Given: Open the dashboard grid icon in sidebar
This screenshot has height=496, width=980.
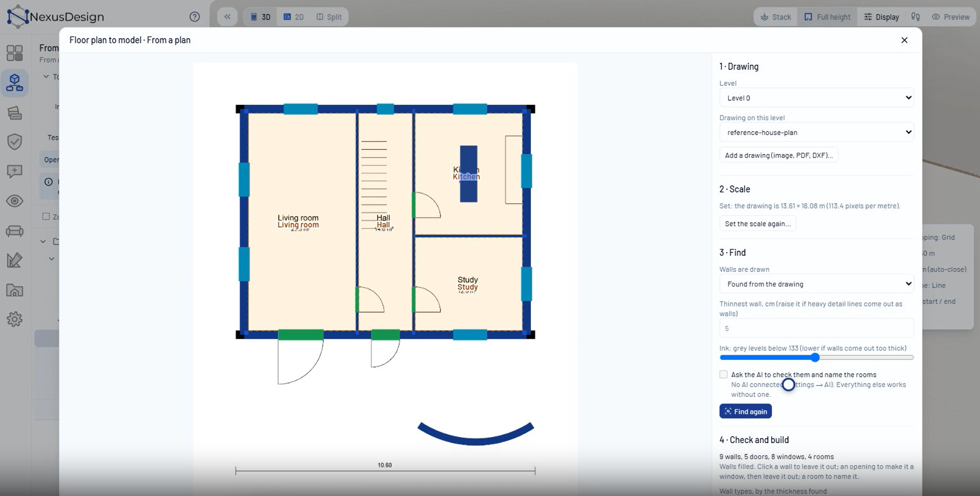Looking at the screenshot, I should [x=14, y=53].
